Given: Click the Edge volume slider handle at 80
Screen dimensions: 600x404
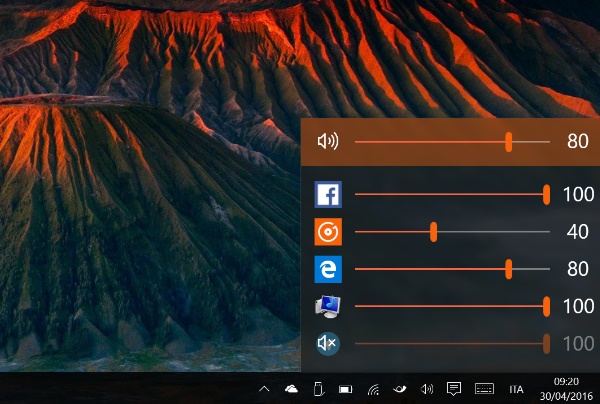Looking at the screenshot, I should (509, 269).
